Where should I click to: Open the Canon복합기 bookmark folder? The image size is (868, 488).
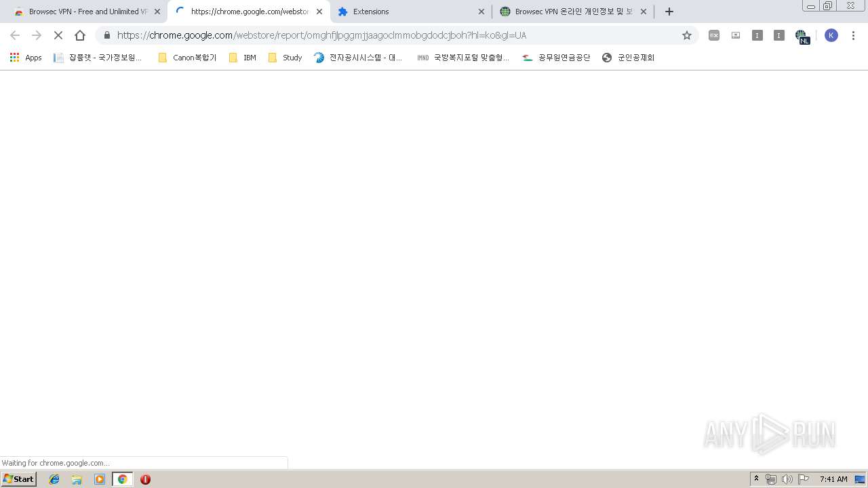[187, 58]
